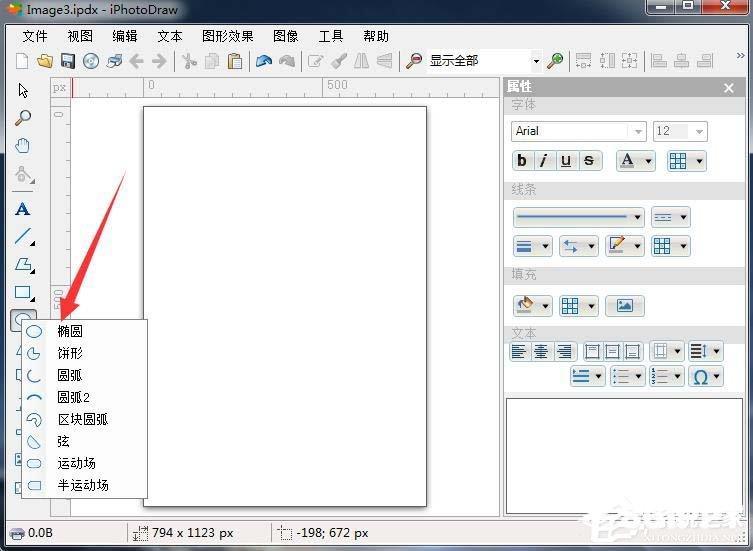This screenshot has width=753, height=551.
Task: Click the blank white canvas page
Action: (285, 306)
